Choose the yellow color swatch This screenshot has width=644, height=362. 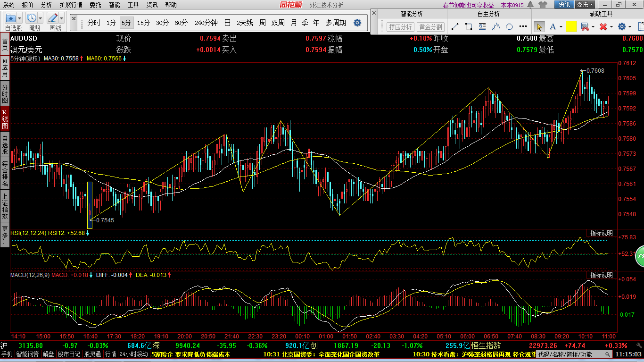[571, 26]
